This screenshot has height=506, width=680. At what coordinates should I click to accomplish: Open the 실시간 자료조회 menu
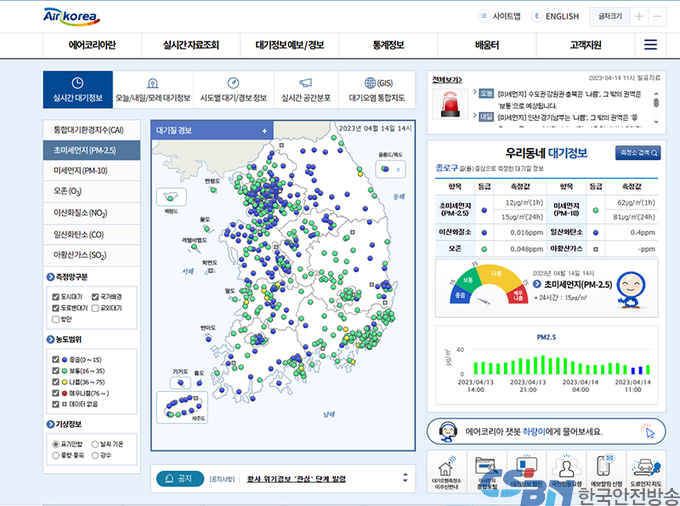tap(191, 45)
